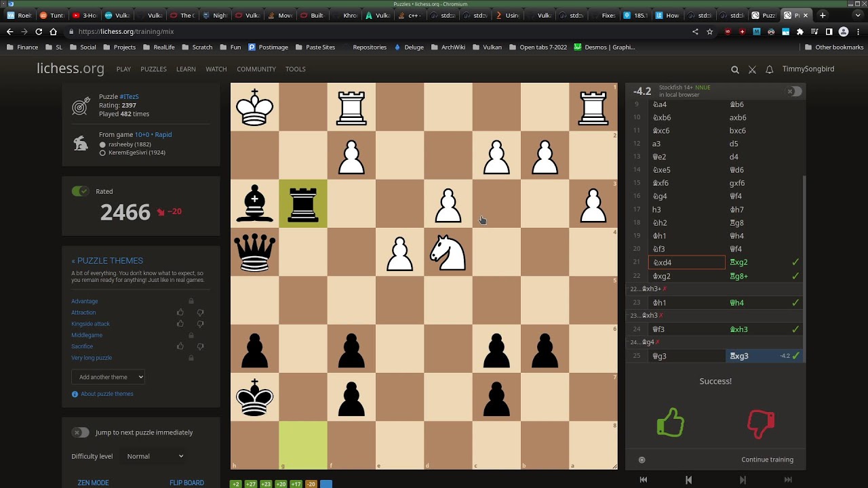Open the media controls icon in the toolbar
Viewport: 868px width, 488px height.
tap(814, 31)
